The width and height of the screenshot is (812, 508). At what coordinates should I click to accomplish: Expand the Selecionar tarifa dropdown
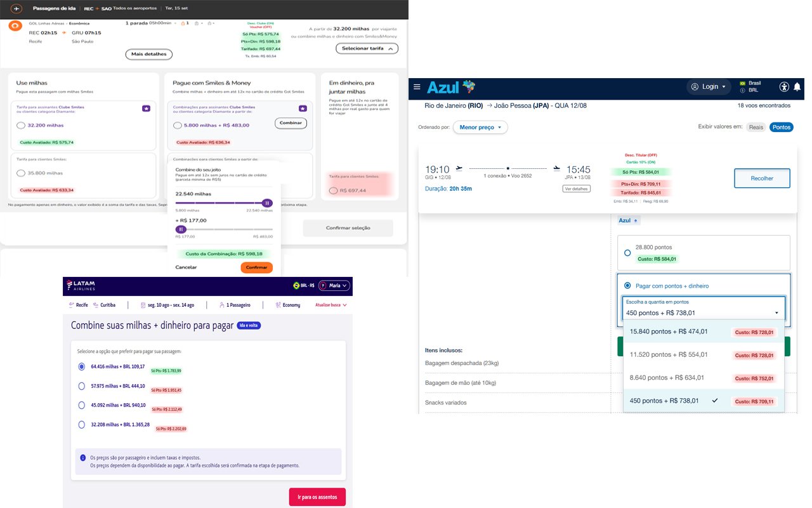click(367, 48)
